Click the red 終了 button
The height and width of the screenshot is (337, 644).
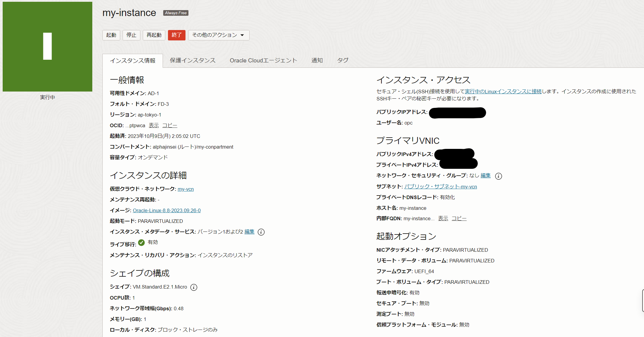pyautogui.click(x=177, y=35)
